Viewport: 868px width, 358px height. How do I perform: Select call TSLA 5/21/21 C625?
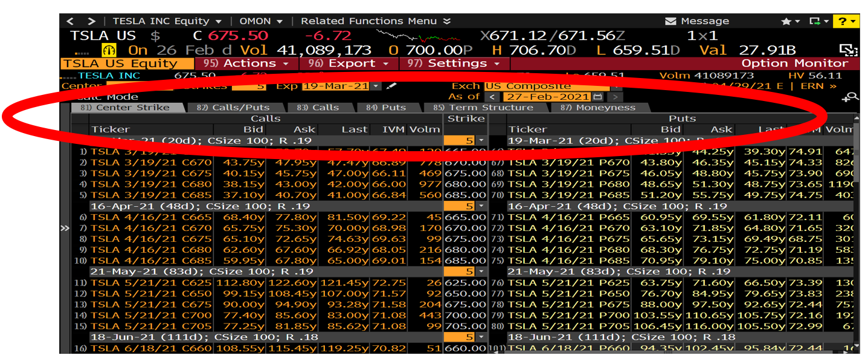pyautogui.click(x=151, y=282)
